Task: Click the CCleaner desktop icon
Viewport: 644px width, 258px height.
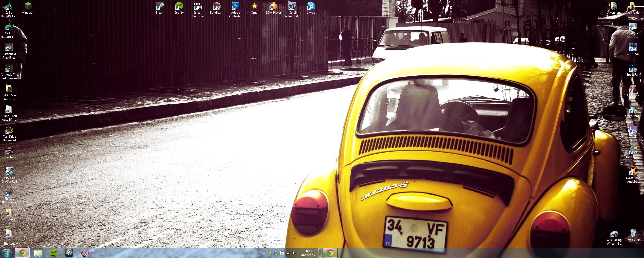Action: point(633,91)
